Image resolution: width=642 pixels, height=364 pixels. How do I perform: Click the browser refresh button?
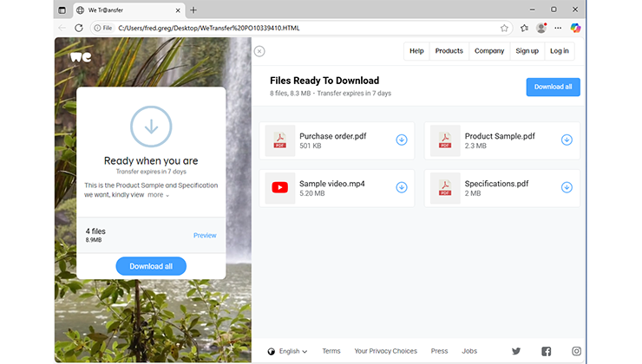(x=79, y=28)
